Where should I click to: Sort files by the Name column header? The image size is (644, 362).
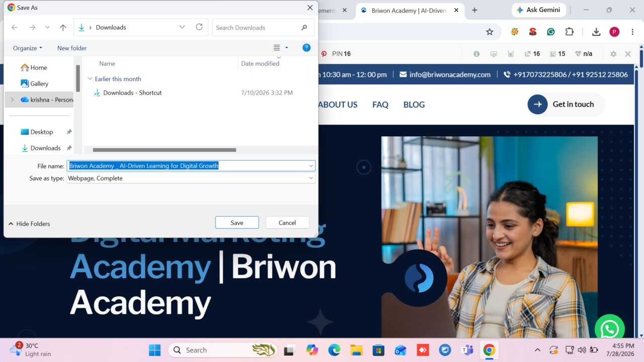[x=107, y=63]
